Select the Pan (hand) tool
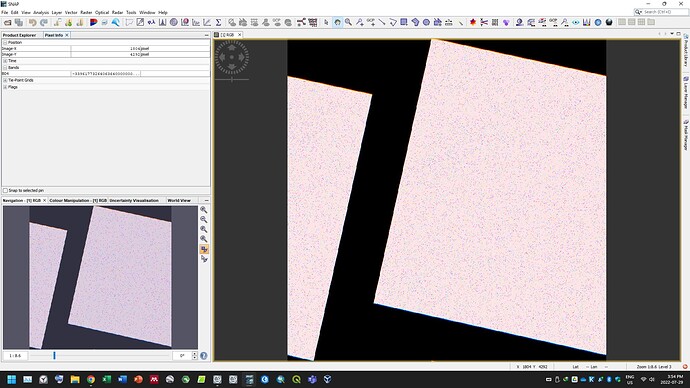690x388 pixels. 337,22
